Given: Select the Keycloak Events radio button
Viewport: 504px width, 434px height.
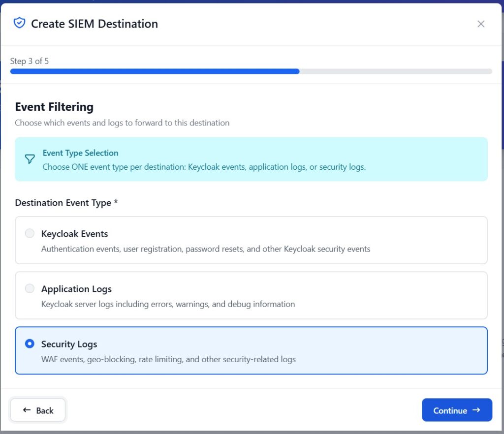Looking at the screenshot, I should [x=30, y=233].
